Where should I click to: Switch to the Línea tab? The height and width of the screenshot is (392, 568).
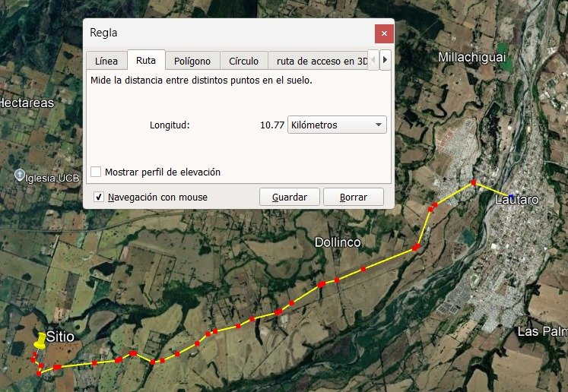[106, 61]
